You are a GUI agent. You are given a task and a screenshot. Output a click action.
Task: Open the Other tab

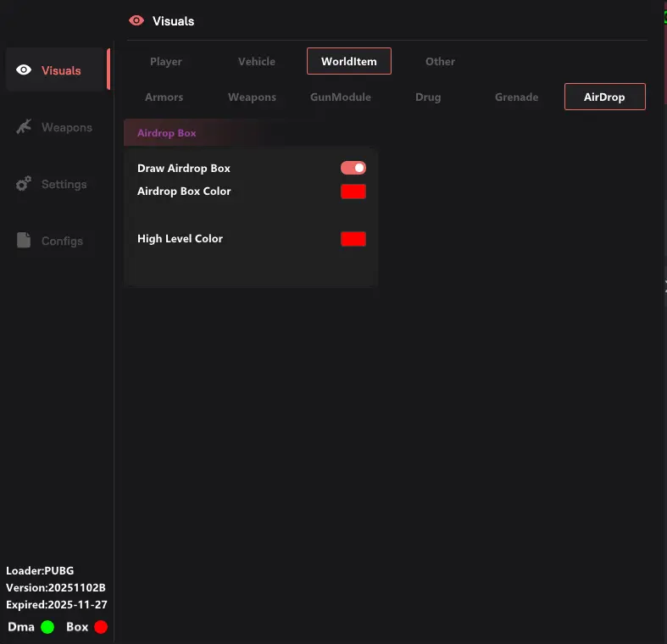tap(440, 61)
